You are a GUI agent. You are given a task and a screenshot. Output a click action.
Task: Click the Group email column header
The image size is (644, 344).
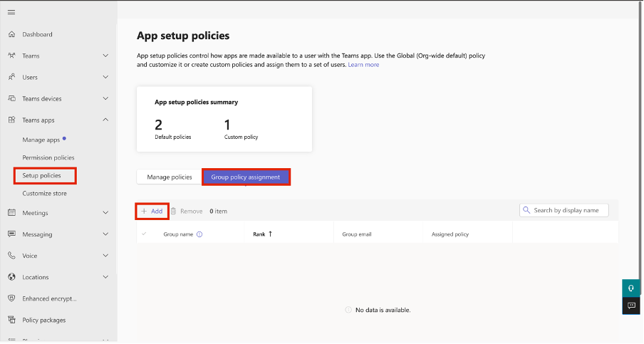point(356,234)
